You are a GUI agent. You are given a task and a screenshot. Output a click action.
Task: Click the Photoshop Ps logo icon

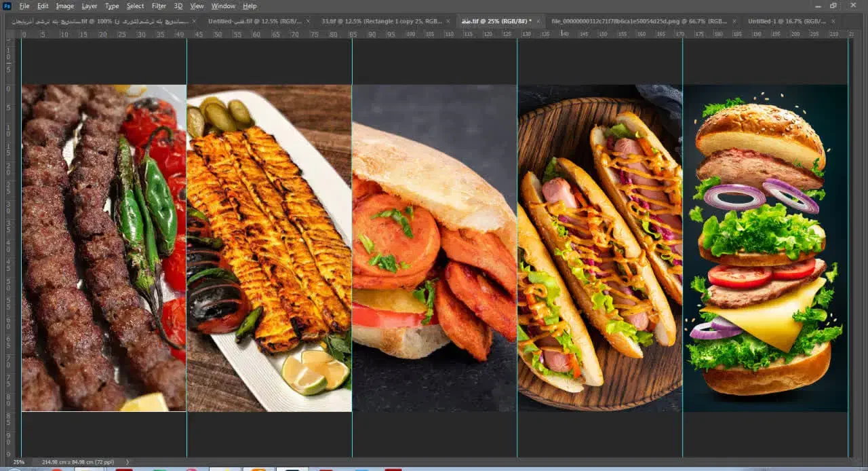tap(7, 6)
